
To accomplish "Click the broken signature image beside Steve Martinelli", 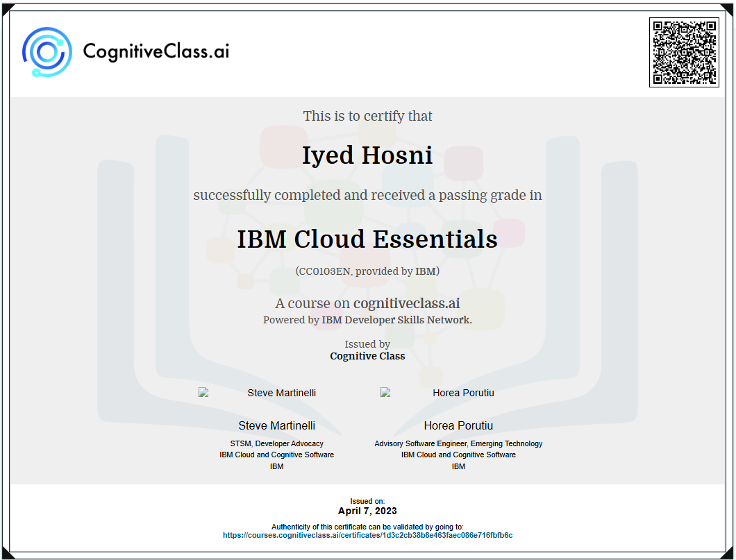I will tap(203, 393).
